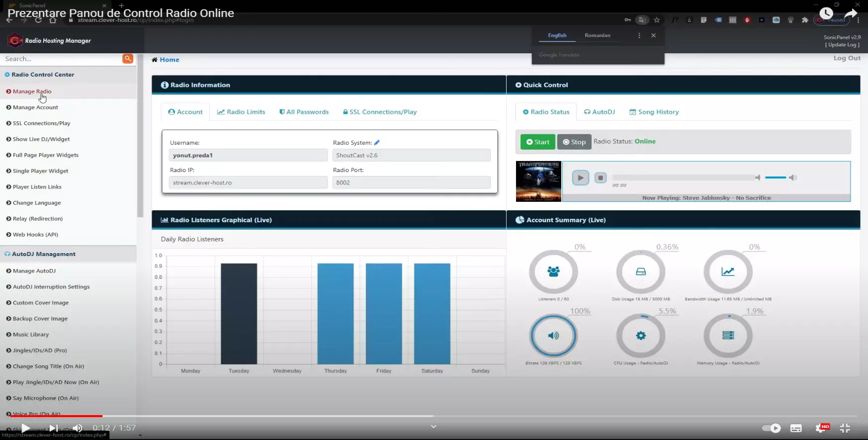Click the Radio System edit pencil icon

tap(377, 143)
